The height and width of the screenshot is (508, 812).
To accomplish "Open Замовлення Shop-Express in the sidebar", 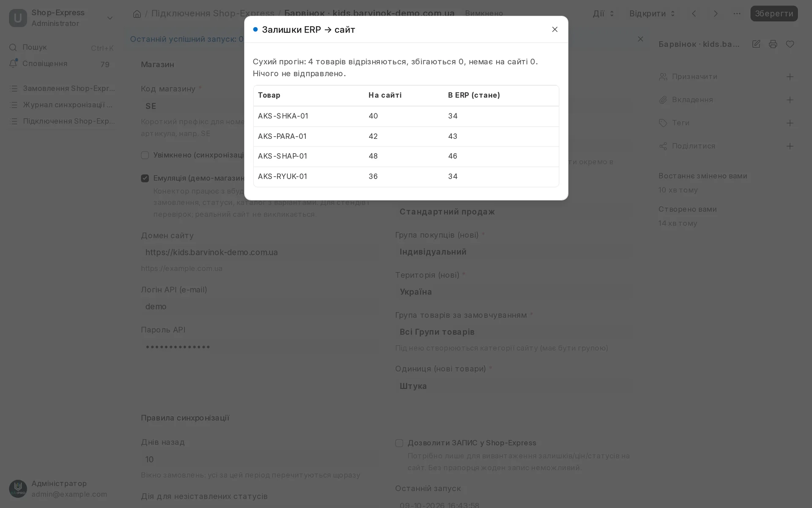I will pos(62,88).
